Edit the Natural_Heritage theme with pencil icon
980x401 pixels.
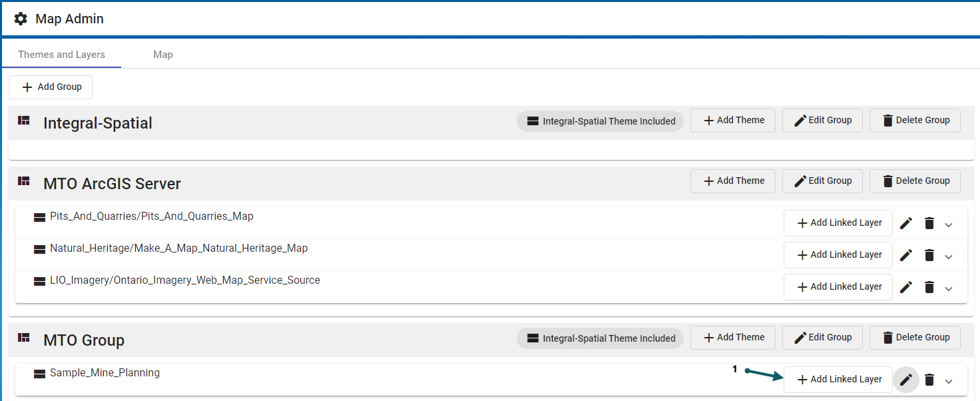tap(906, 255)
